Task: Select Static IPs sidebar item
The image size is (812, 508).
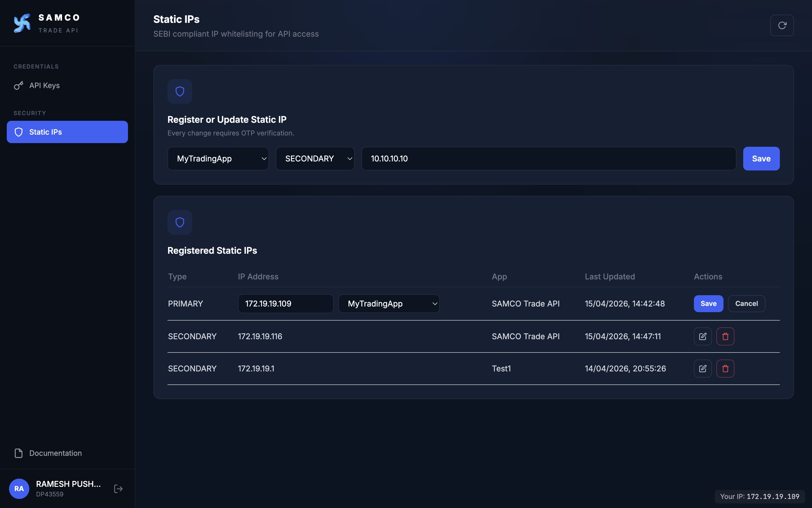Action: (67, 132)
